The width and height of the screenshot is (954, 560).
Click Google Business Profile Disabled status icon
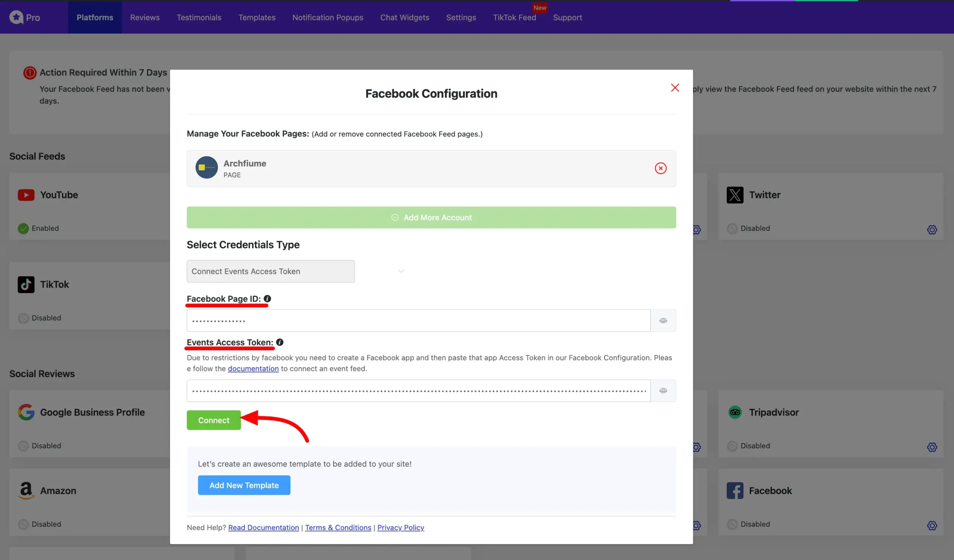23,446
